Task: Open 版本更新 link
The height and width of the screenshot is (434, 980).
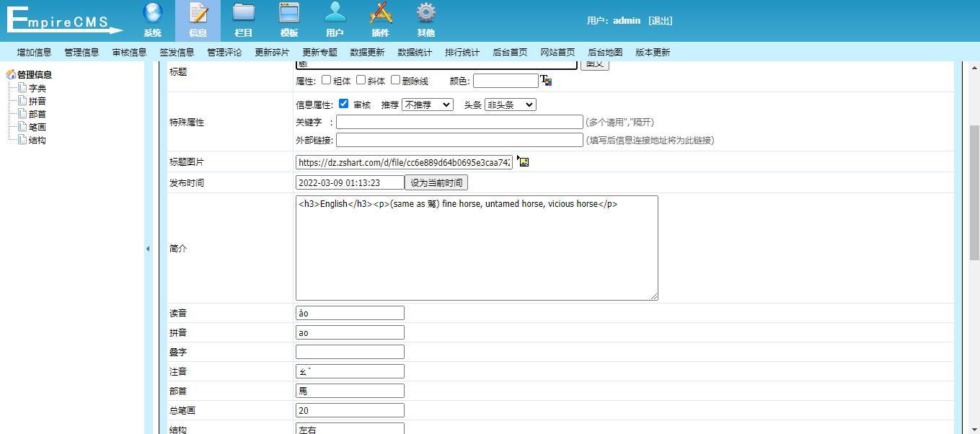Action: click(653, 52)
